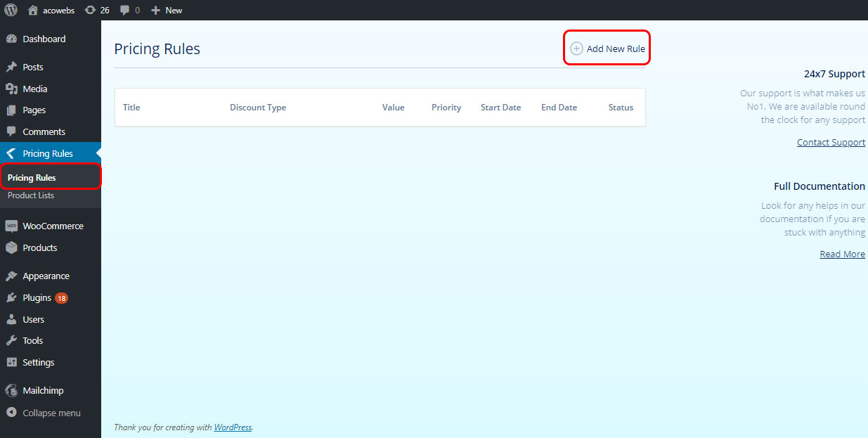Click the Add New Rule text
The image size is (868, 438).
(x=616, y=49)
